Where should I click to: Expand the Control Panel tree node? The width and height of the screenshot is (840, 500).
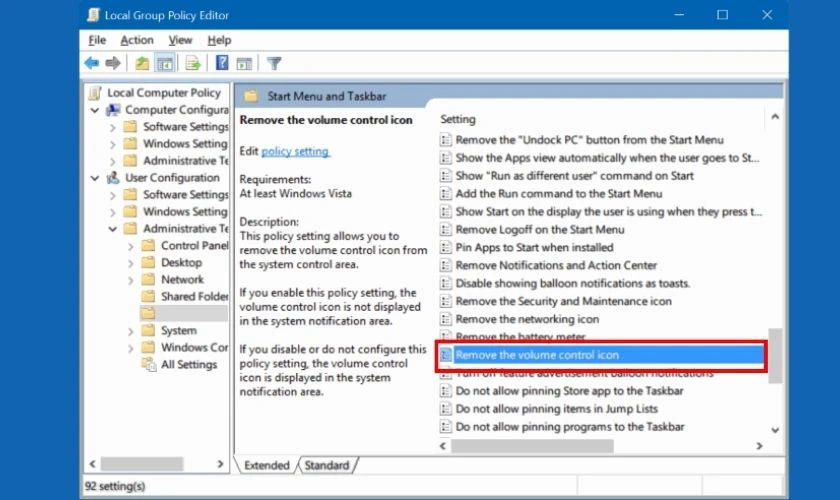(x=130, y=246)
